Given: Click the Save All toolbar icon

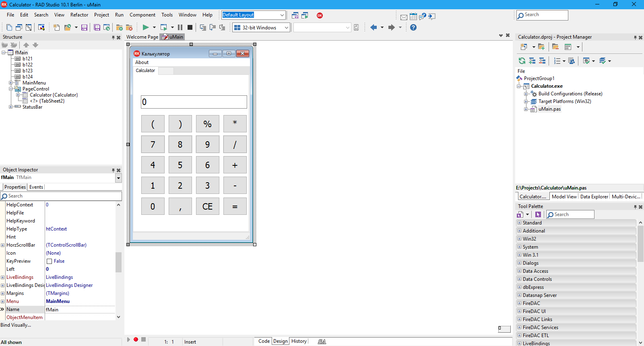Looking at the screenshot, I should [97, 27].
